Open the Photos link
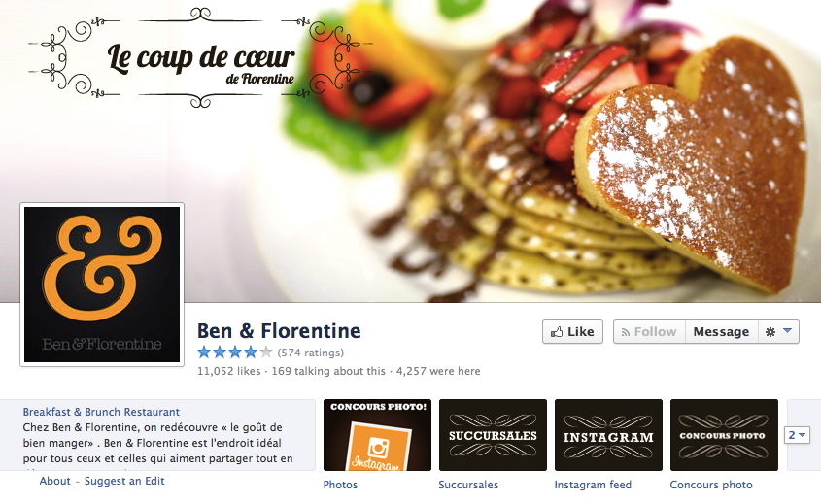Screen dimensions: 821x504 340,485
